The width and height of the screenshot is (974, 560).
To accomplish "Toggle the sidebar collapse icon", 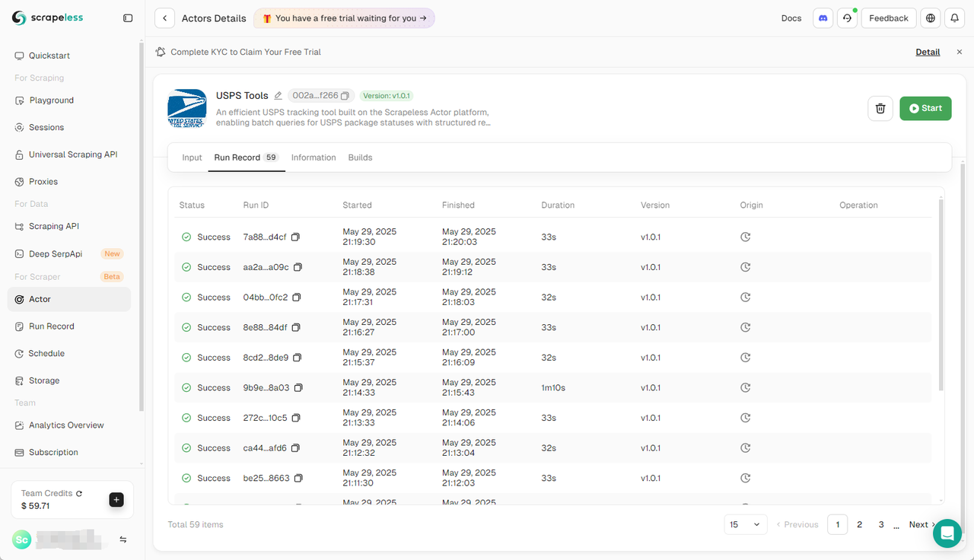I will pyautogui.click(x=128, y=18).
